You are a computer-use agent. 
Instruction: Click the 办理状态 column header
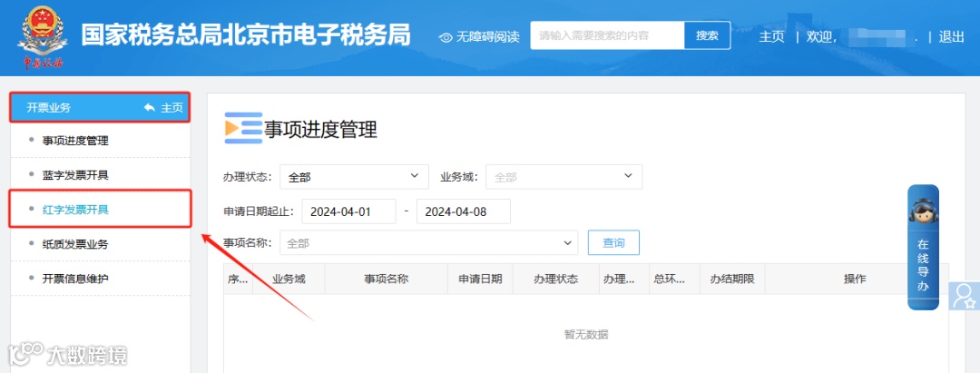[x=555, y=279]
